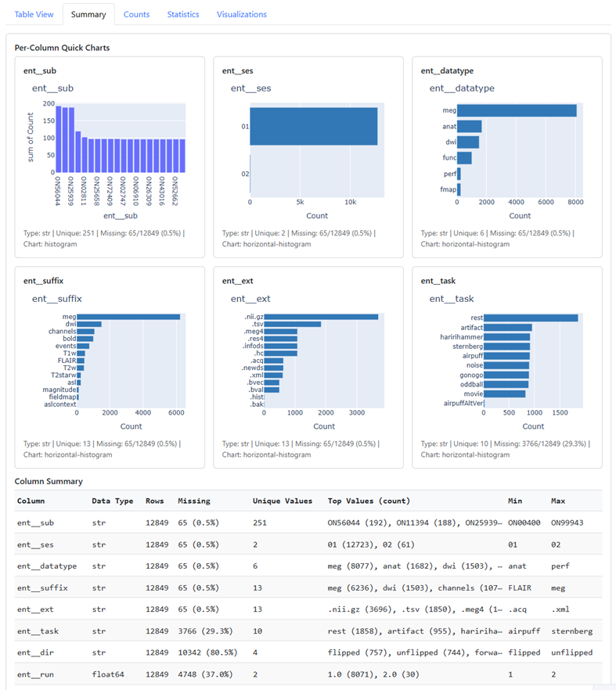The height and width of the screenshot is (690, 616).
Task: Select the ent__datatype cell in Column Summary
Action: [x=47, y=566]
